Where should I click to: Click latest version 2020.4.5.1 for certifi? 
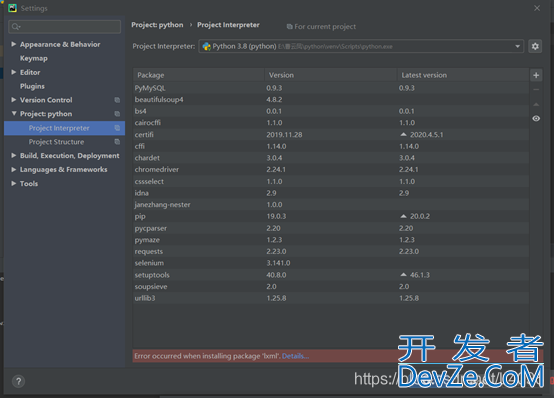pos(426,135)
